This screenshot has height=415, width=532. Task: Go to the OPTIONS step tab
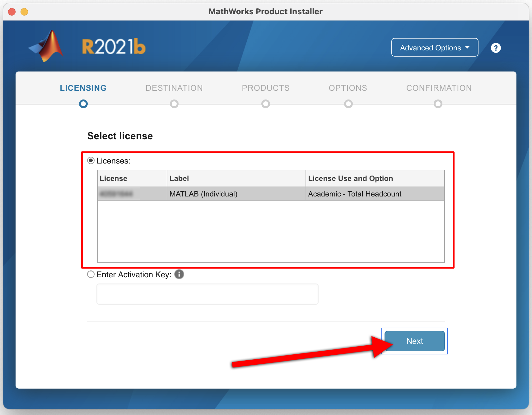[x=348, y=88]
